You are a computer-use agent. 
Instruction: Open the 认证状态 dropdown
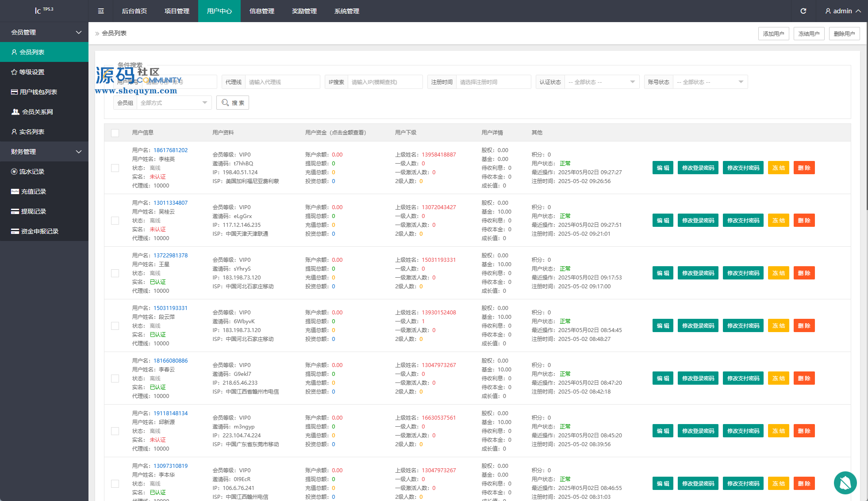coord(601,82)
